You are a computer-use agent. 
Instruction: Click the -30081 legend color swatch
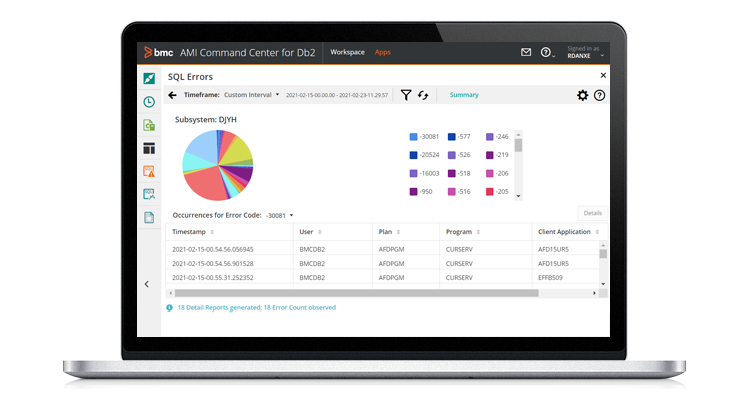pos(414,137)
